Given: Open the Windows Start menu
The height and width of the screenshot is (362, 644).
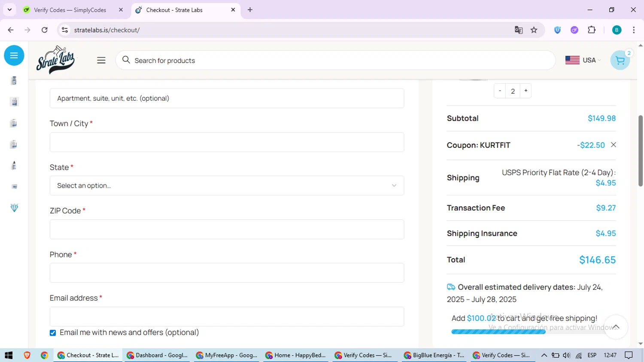Looking at the screenshot, I should pyautogui.click(x=9, y=355).
